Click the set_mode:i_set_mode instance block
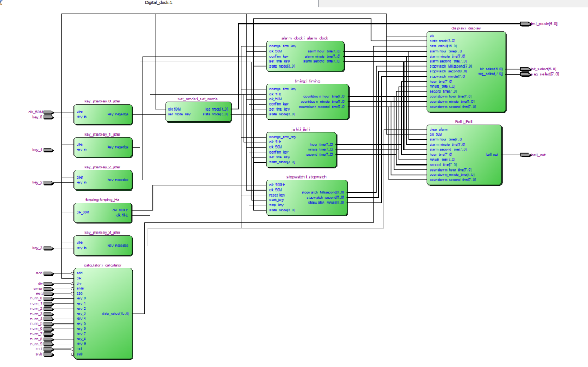588x367 pixels. [198, 112]
